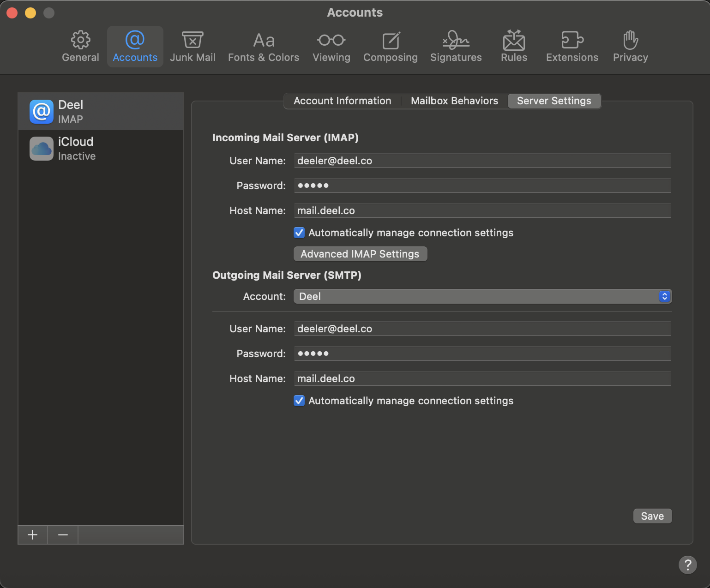
Task: Add a new account with plus button
Action: (x=33, y=535)
